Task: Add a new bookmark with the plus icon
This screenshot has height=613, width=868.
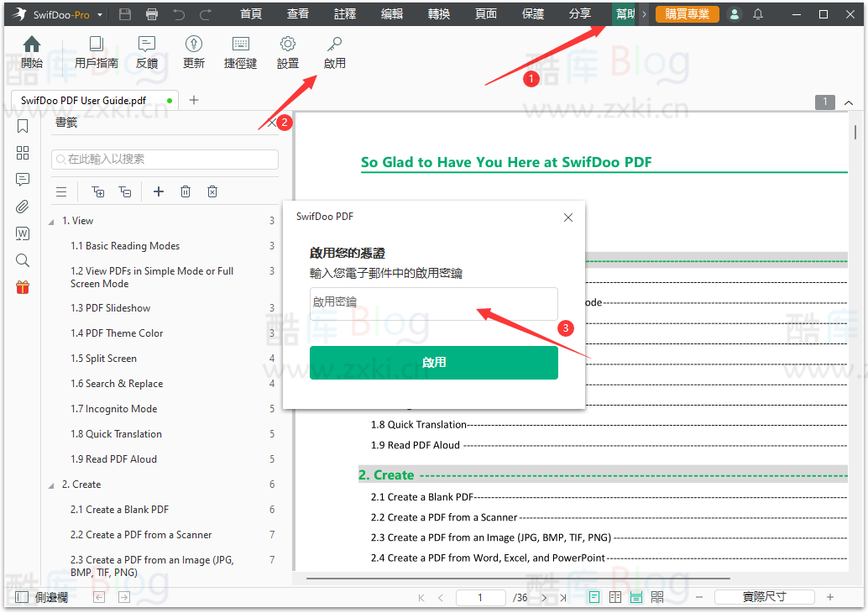Action: click(159, 191)
